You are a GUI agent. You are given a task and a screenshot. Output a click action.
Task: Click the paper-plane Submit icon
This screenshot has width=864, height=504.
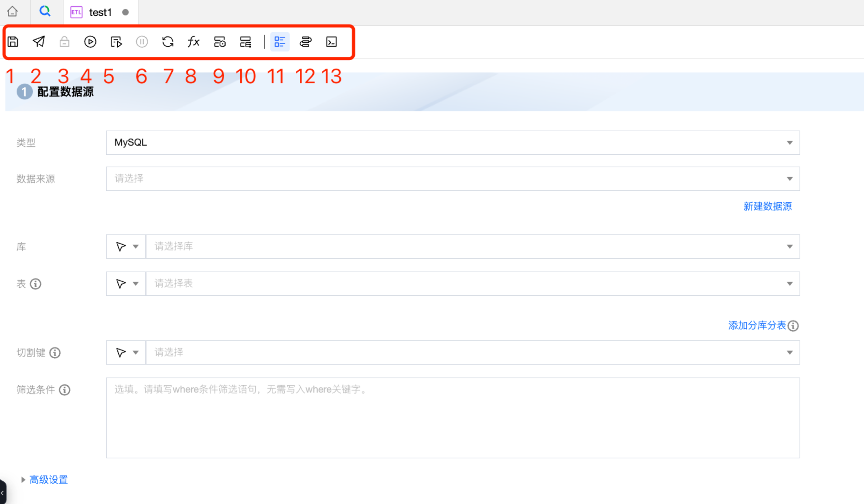pos(39,42)
